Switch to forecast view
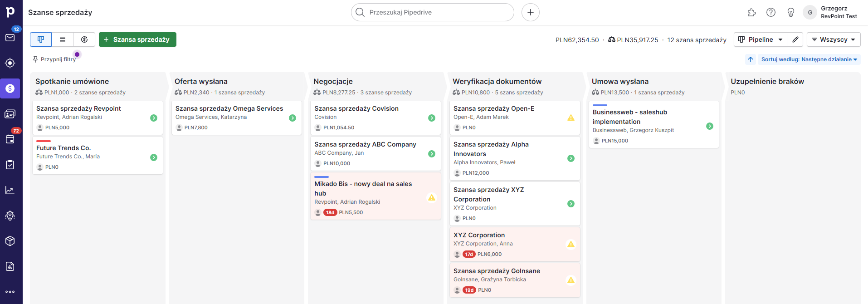 [84, 39]
